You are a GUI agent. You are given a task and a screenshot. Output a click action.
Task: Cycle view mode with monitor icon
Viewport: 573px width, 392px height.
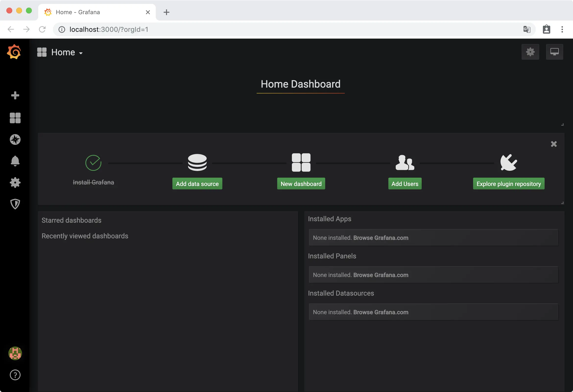(554, 52)
